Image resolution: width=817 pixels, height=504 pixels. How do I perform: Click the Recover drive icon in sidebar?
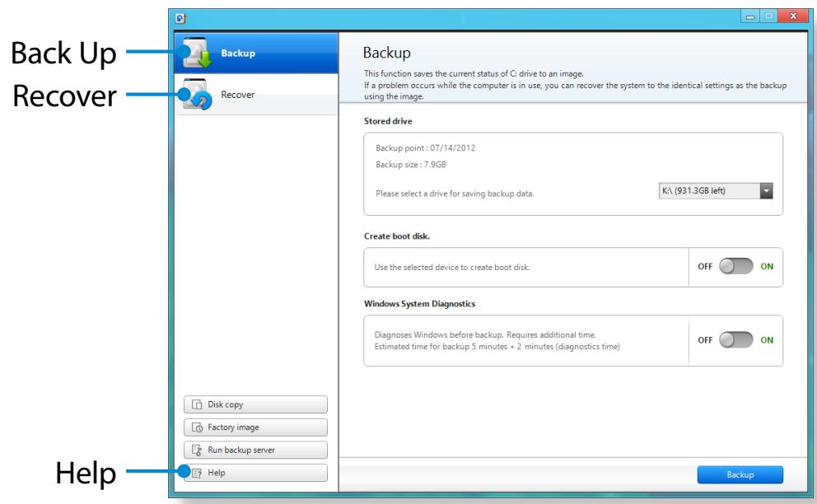click(197, 95)
